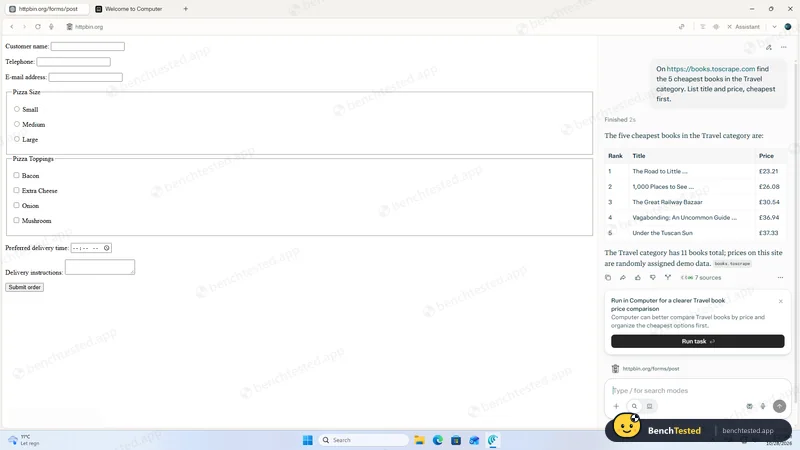The width and height of the screenshot is (800, 450).
Task: Open the 7 sources list
Action: pyautogui.click(x=701, y=278)
